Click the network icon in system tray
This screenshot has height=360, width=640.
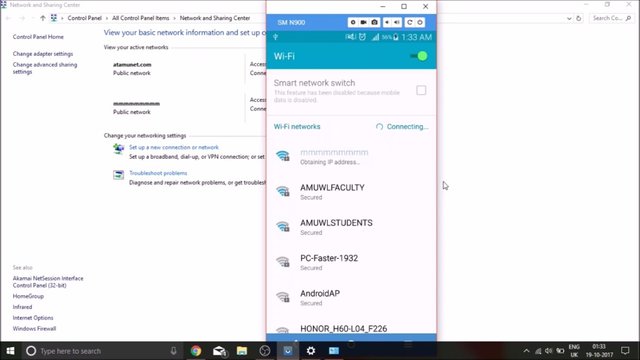pyautogui.click(x=538, y=351)
